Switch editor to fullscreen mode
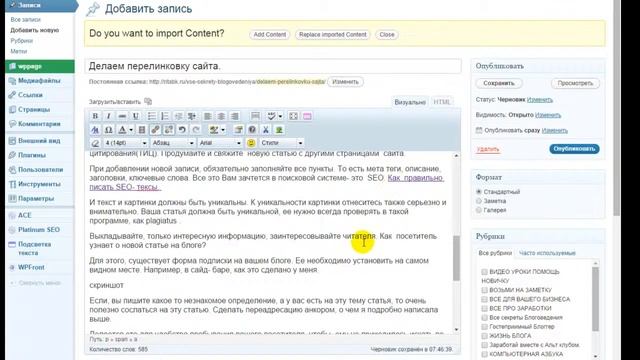The image size is (640, 360). 293,116
